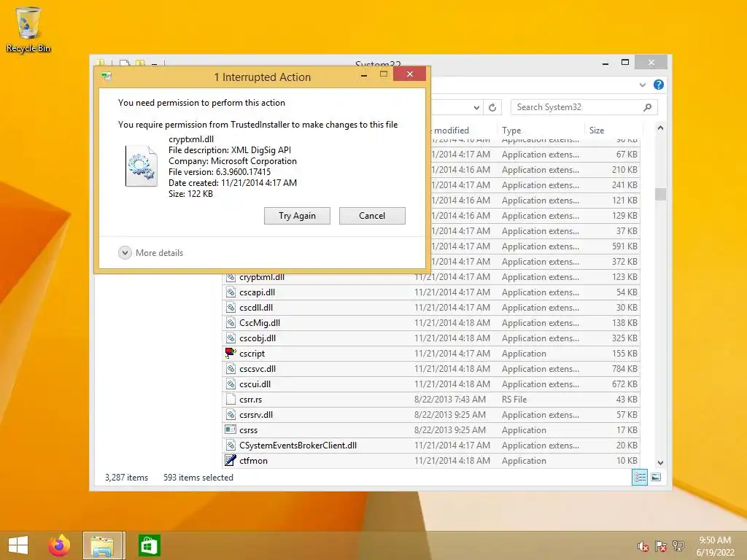Click the cscapi.dll file icon
Viewport: 747px width, 560px height.
(x=231, y=292)
